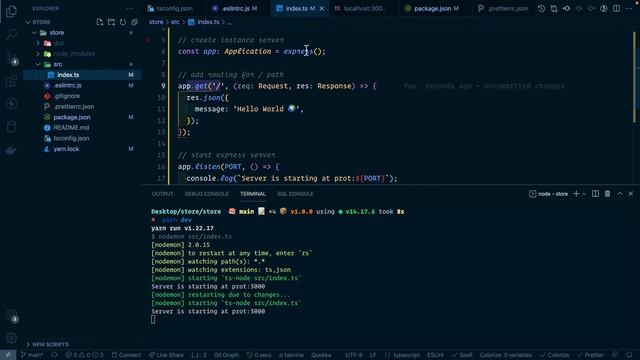Screen dimensions: 640x360
Task: Click Live Share in status bar
Action: pos(166,355)
